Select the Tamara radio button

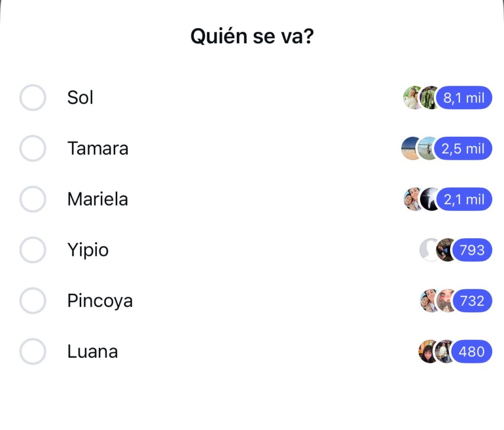[33, 148]
